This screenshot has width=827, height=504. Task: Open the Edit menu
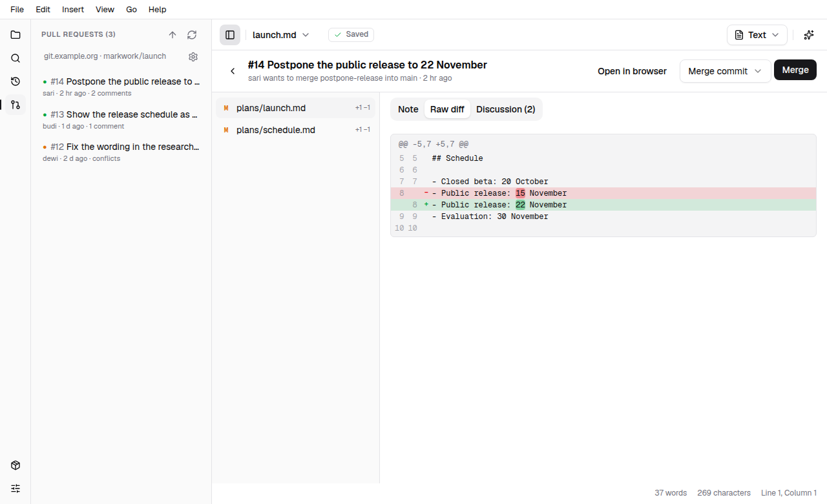pos(43,10)
